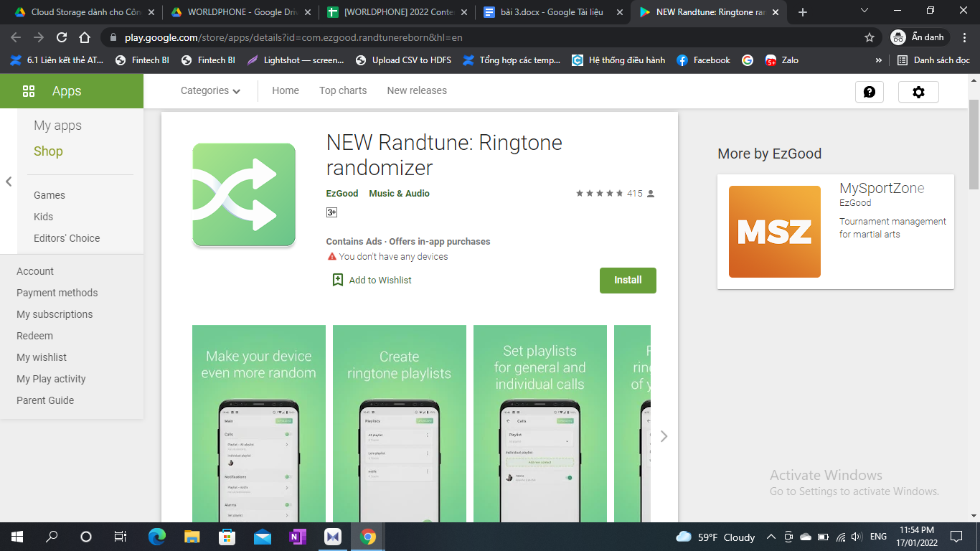Open Payment methods in the sidebar
The image size is (980, 551).
[x=57, y=293]
